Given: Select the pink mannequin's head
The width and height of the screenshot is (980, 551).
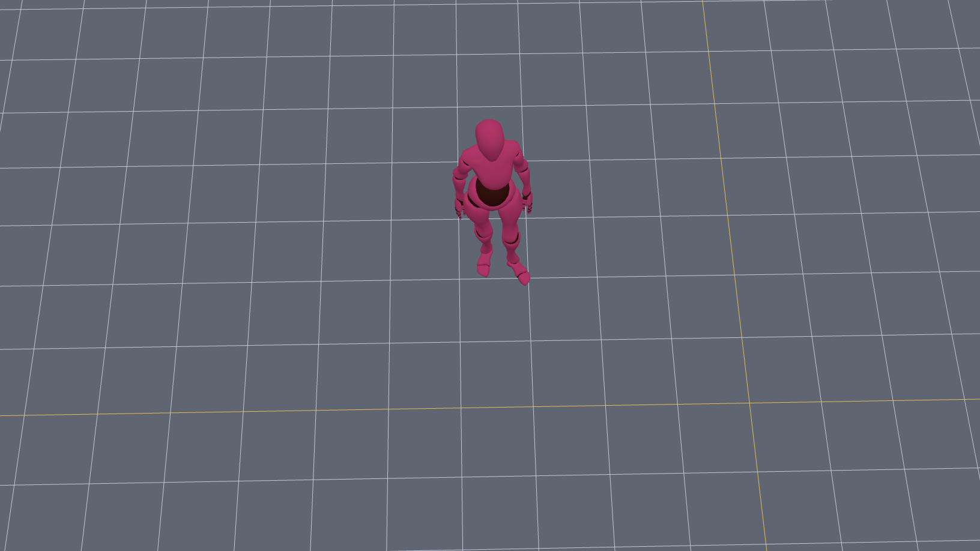Looking at the screenshot, I should click(489, 139).
